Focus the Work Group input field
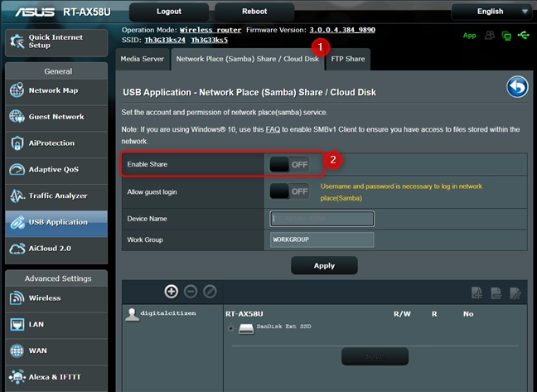The image size is (537, 392). click(x=322, y=240)
